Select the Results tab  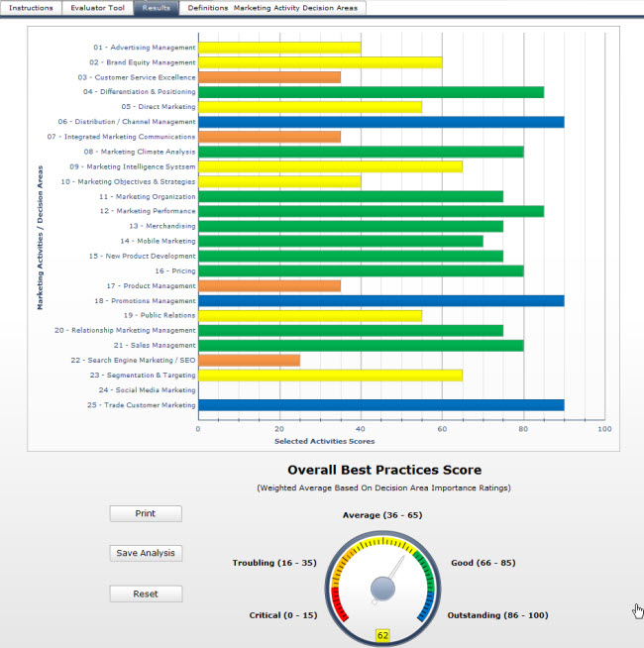pos(157,8)
